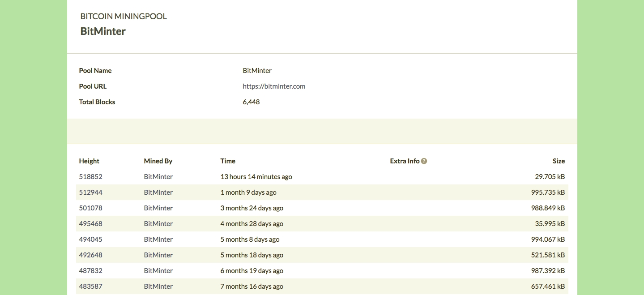Click the BitMinter value beside Pool Name
The width and height of the screenshot is (644, 295).
[x=257, y=71]
